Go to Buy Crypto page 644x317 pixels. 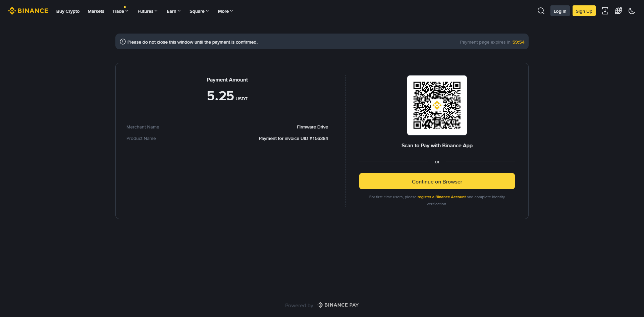click(68, 11)
